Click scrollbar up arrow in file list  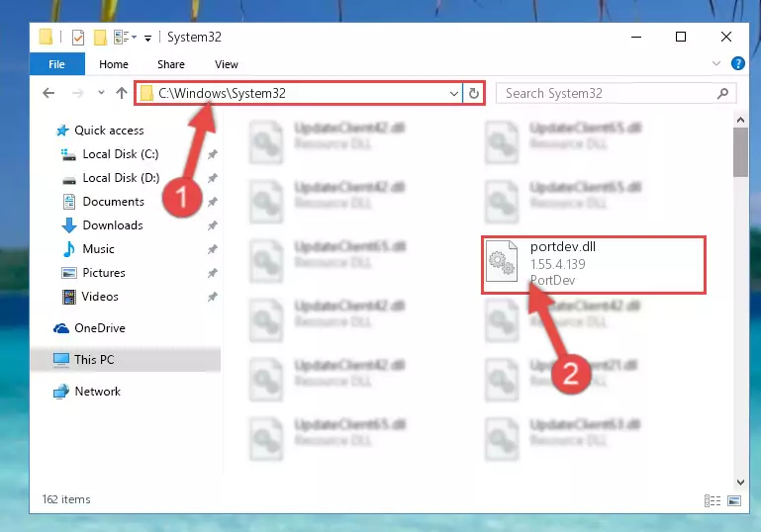point(740,120)
